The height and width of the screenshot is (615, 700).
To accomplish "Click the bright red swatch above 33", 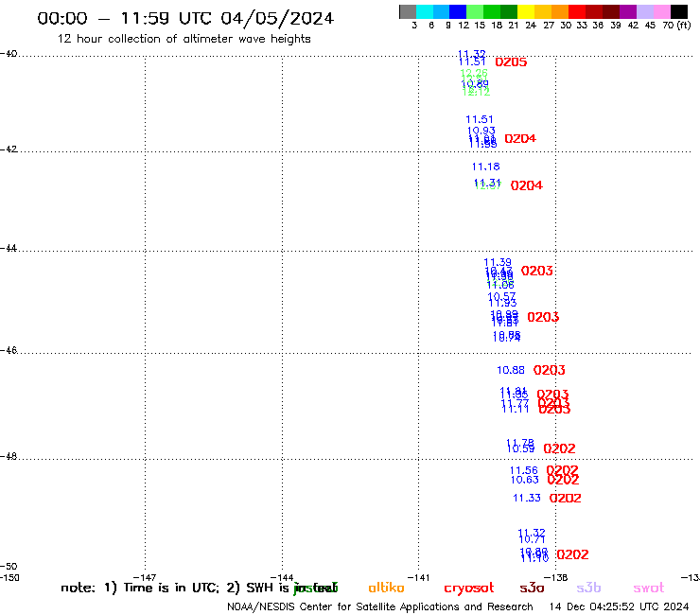I will tap(577, 11).
